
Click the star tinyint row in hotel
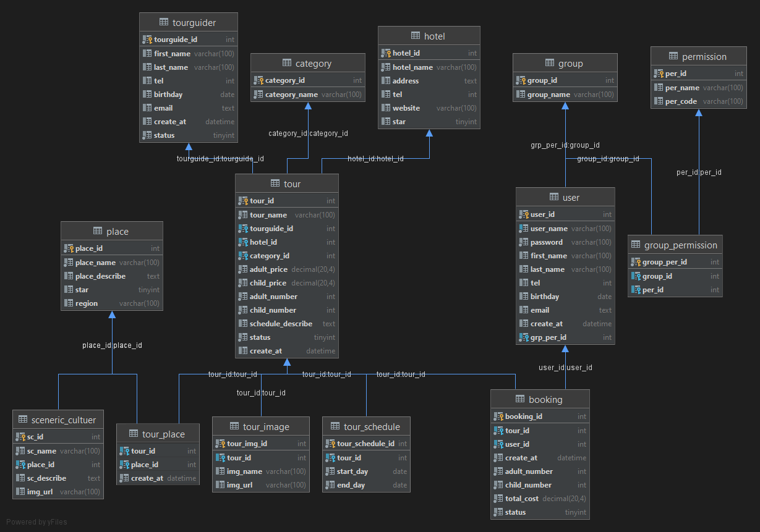[429, 121]
